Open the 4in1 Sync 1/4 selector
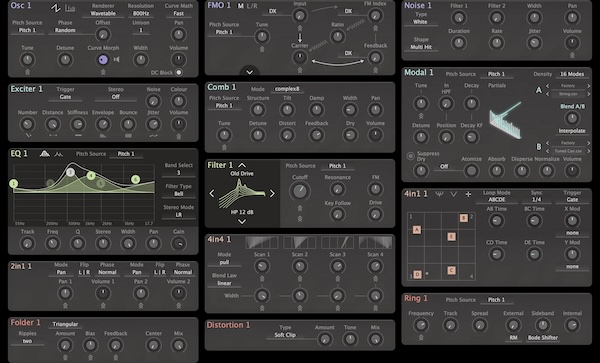 click(x=536, y=200)
